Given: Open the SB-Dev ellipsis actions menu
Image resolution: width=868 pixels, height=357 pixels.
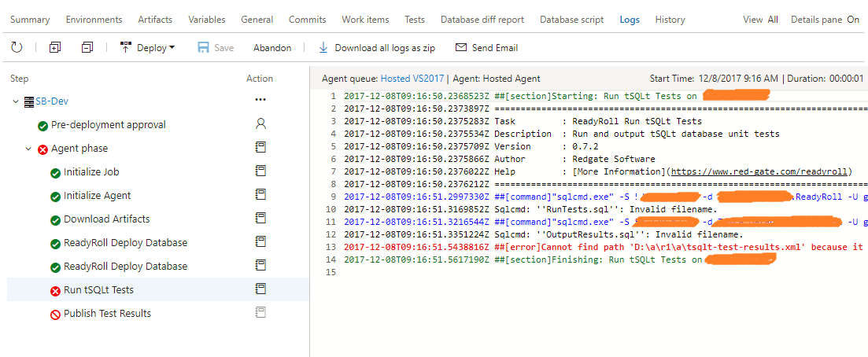Looking at the screenshot, I should click(260, 101).
